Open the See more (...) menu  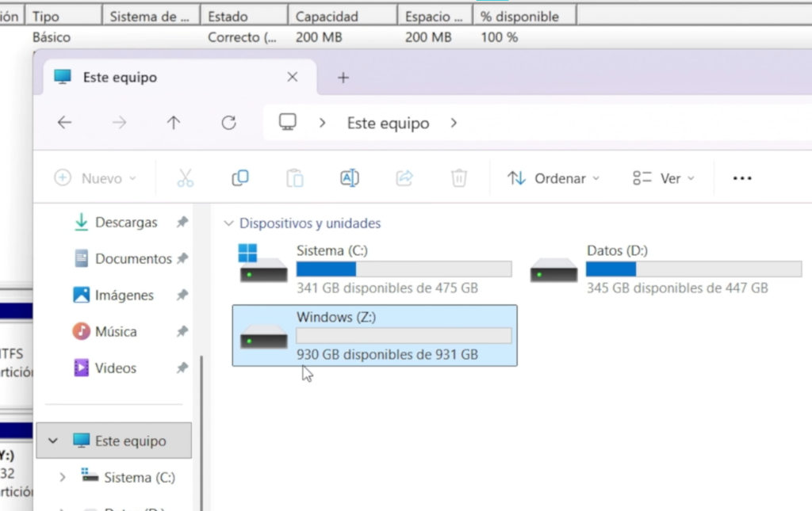tap(741, 177)
